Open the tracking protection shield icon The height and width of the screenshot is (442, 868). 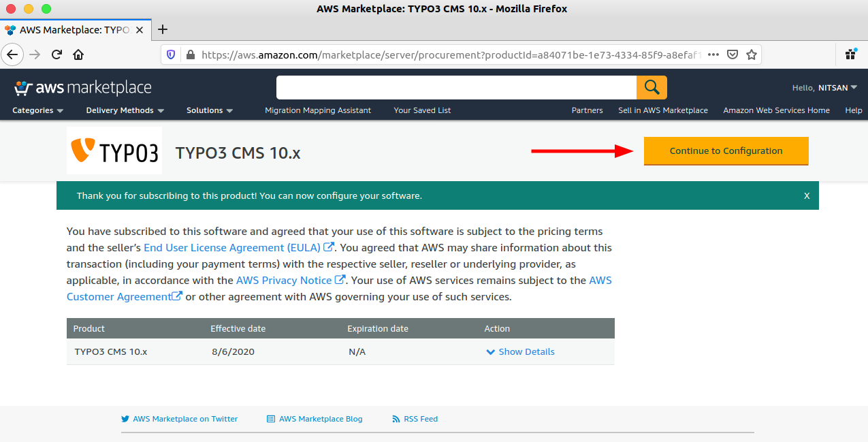coord(171,54)
